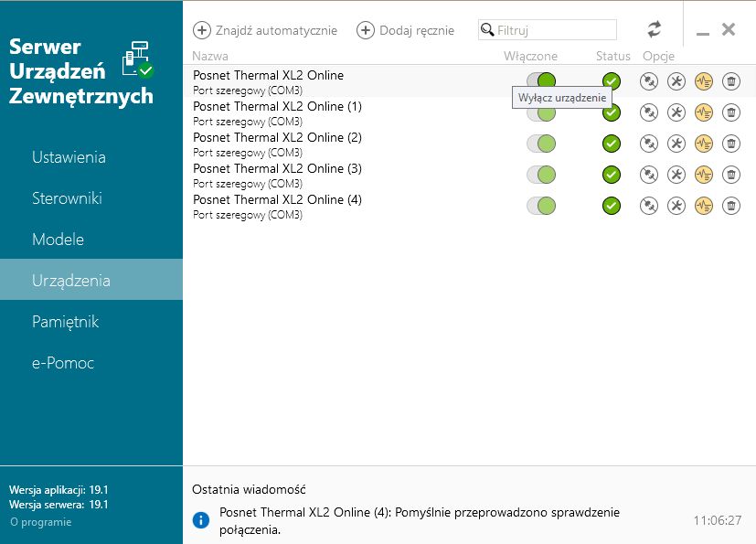Click trash icon for Posnet Thermal XL2 Online (4)
The width and height of the screenshot is (756, 544).
[731, 206]
